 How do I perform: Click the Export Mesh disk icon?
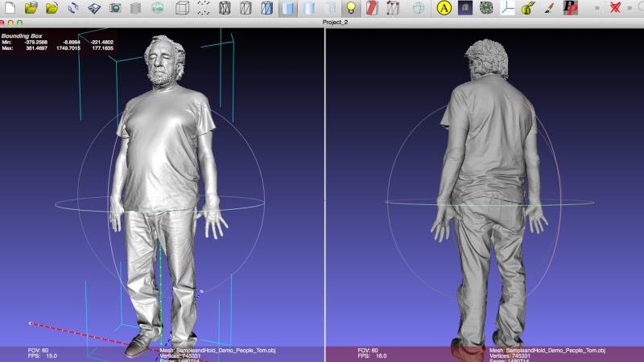[x=95, y=8]
